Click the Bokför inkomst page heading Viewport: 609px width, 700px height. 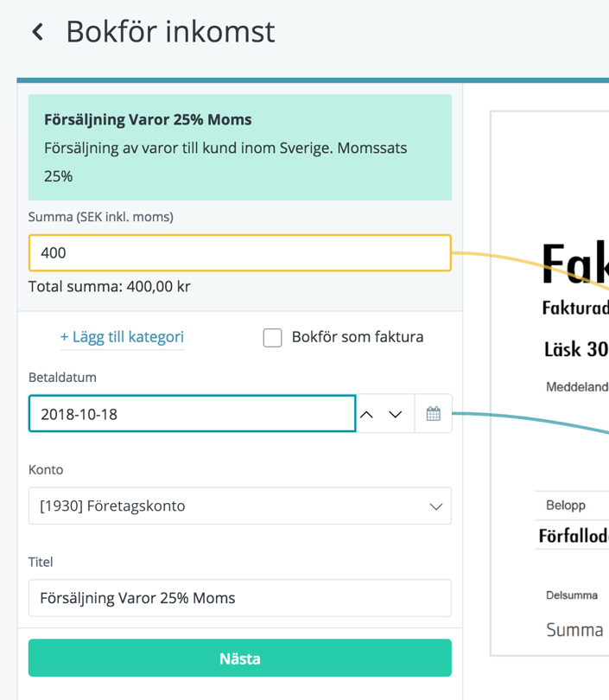[170, 32]
